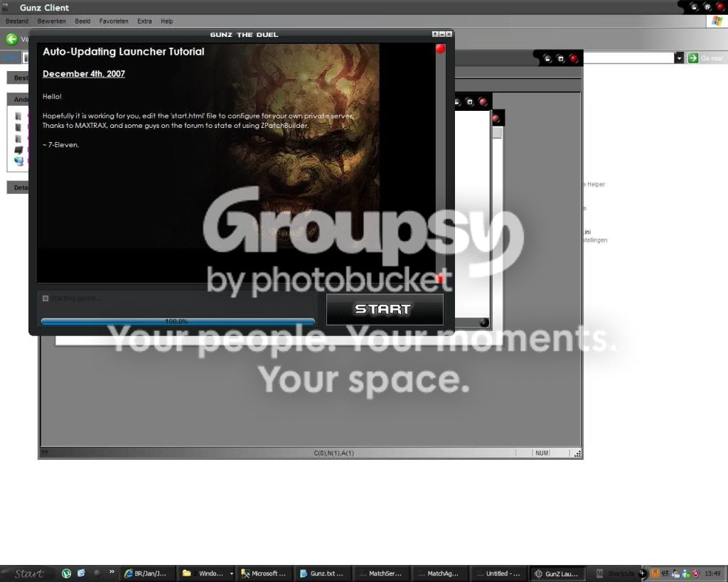
Task: Click the system clock showing 13:49
Action: click(712, 573)
